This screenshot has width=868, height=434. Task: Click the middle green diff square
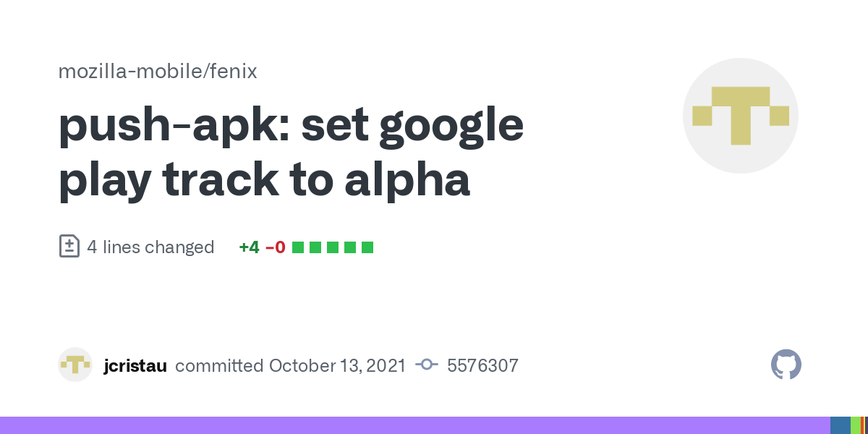[x=333, y=247]
